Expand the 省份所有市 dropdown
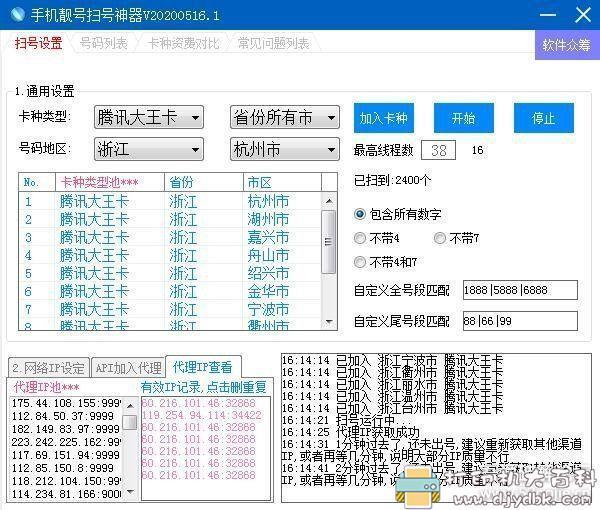Screen dimensions: 600x510 click(285, 117)
